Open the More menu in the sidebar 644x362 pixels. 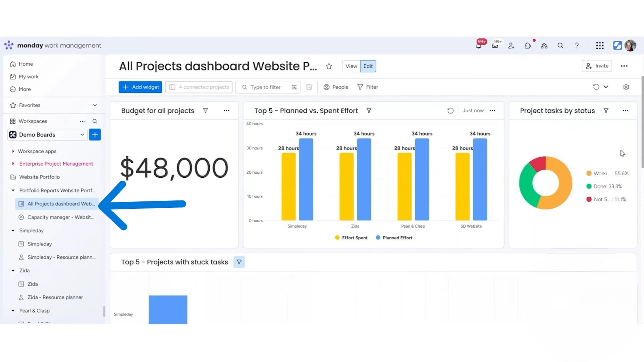point(20,89)
